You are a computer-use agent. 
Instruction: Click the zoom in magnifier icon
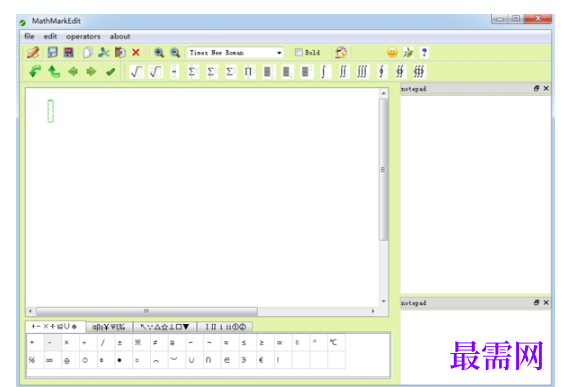coord(159,52)
